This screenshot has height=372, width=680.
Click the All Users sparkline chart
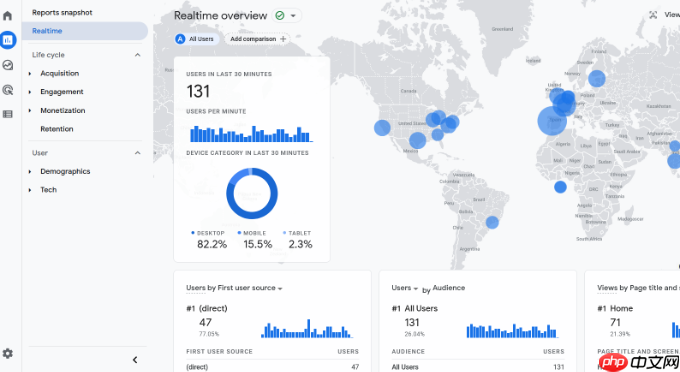point(512,330)
